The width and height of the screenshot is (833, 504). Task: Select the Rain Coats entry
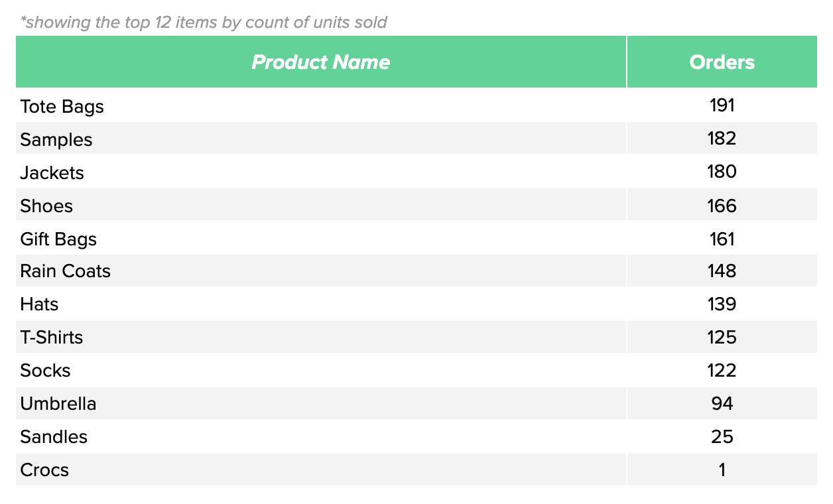(66, 271)
